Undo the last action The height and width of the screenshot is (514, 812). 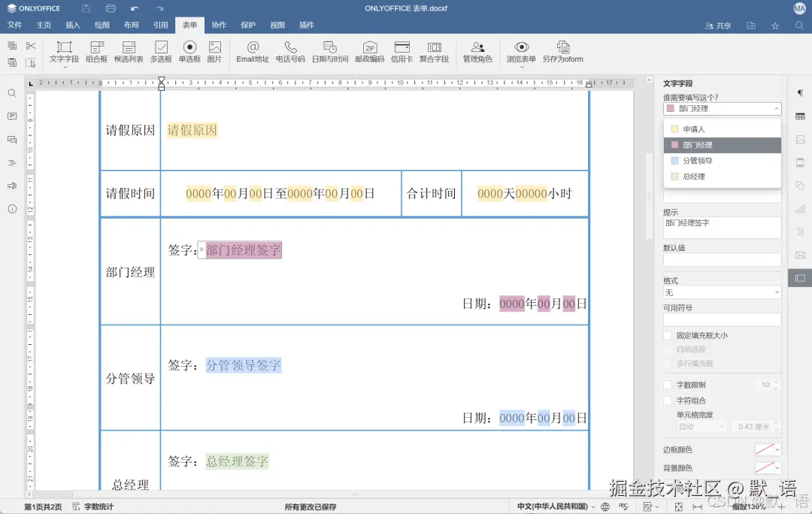(x=135, y=8)
